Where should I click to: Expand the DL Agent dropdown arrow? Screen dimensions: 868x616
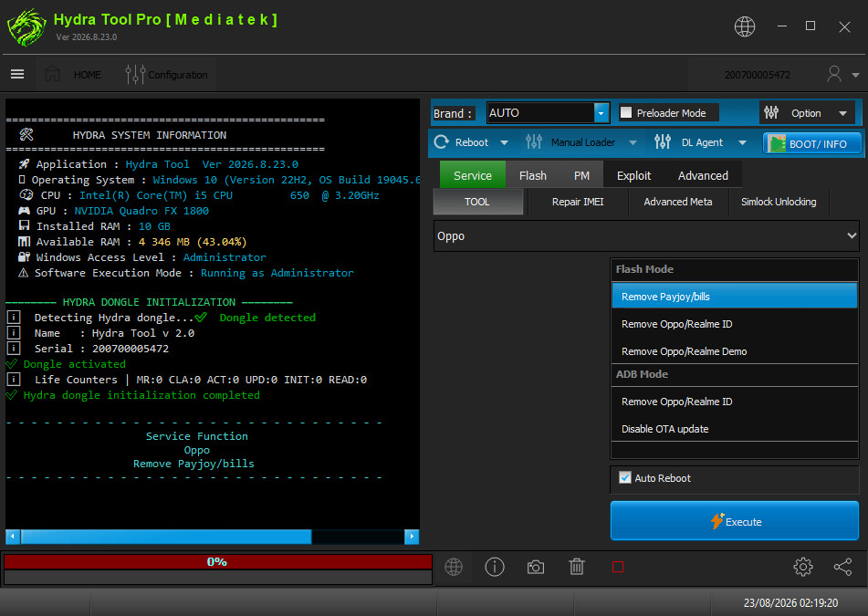(742, 142)
